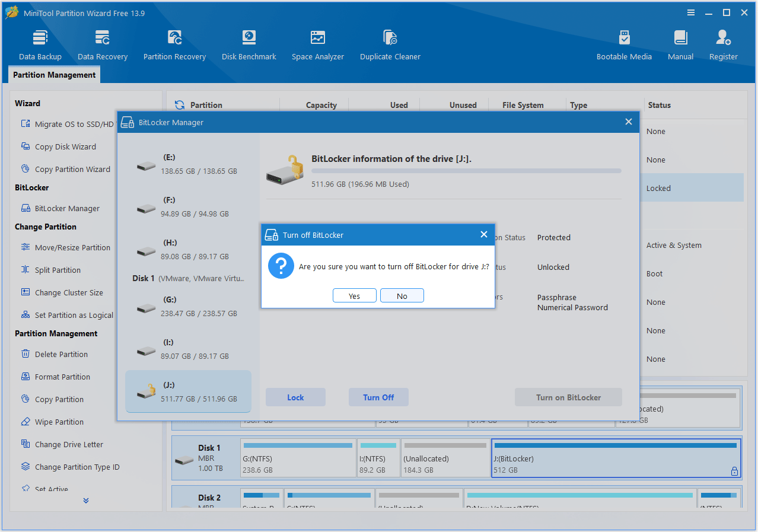Switch to Partition Management tab
This screenshot has height=532, width=758.
tap(54, 75)
